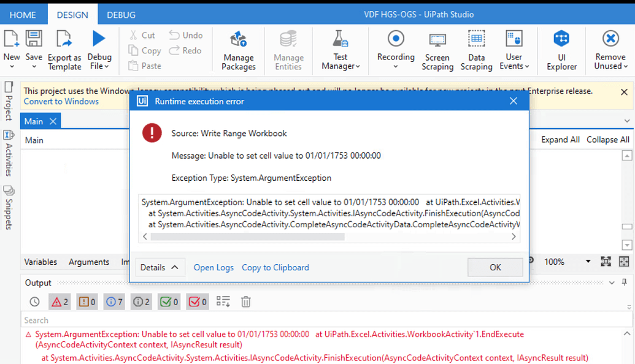
Task: Switch to the HOME ribbon tab
Action: tap(23, 14)
